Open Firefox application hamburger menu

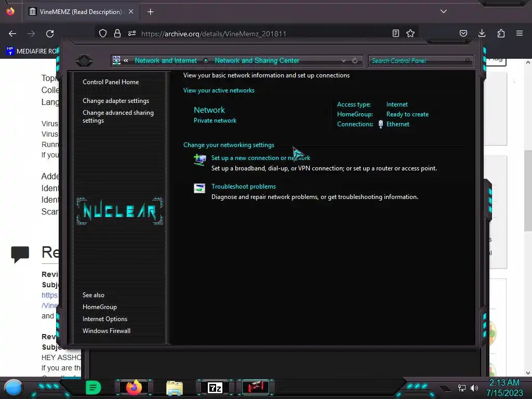(x=520, y=33)
